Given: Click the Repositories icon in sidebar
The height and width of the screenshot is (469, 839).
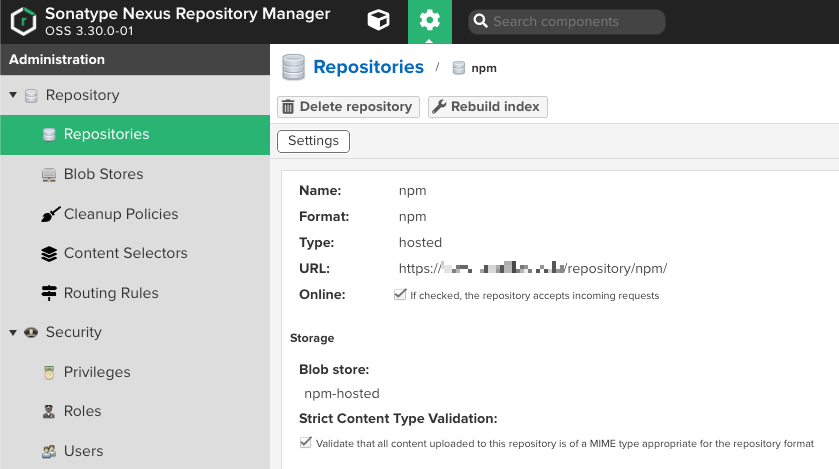Looking at the screenshot, I should click(x=49, y=135).
